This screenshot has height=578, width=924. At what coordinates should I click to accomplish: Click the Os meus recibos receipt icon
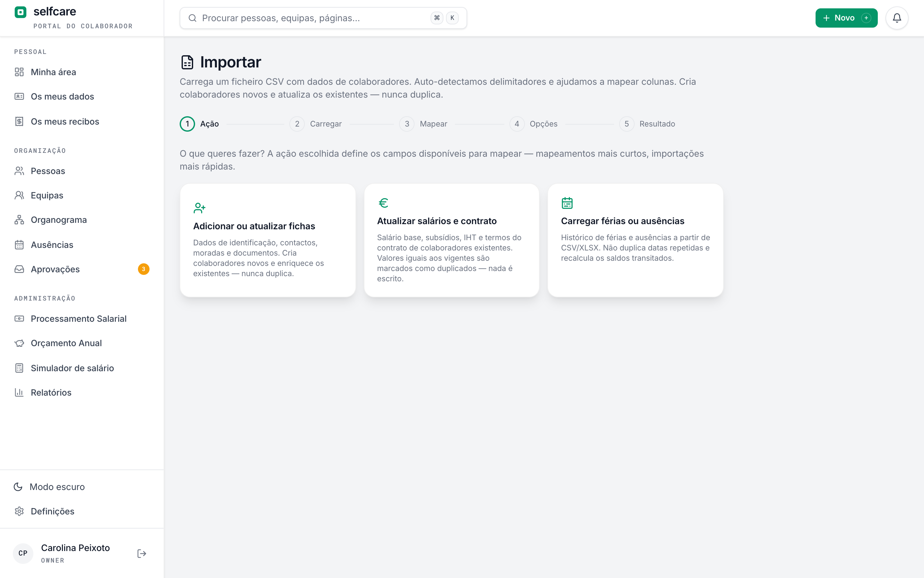tap(19, 121)
